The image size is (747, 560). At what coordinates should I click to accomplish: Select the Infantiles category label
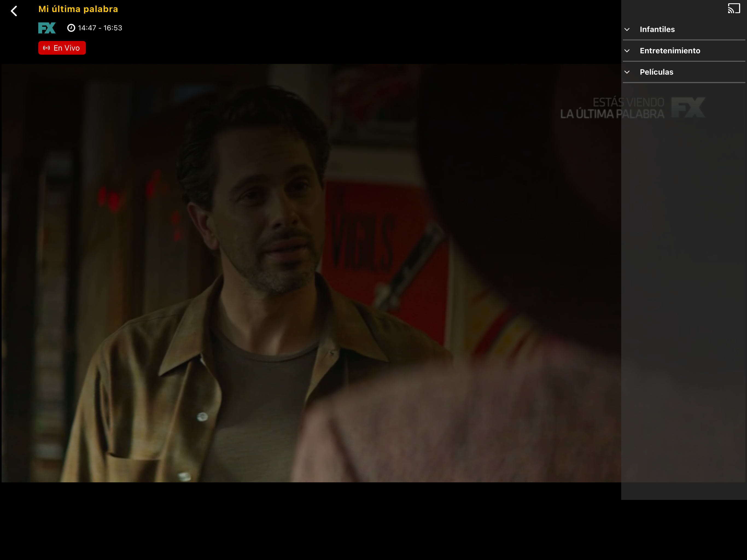(x=657, y=29)
